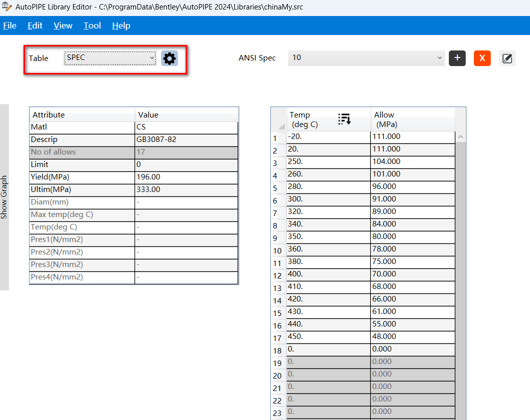Click the gear settings icon beside Table
The width and height of the screenshot is (530, 420).
point(170,58)
